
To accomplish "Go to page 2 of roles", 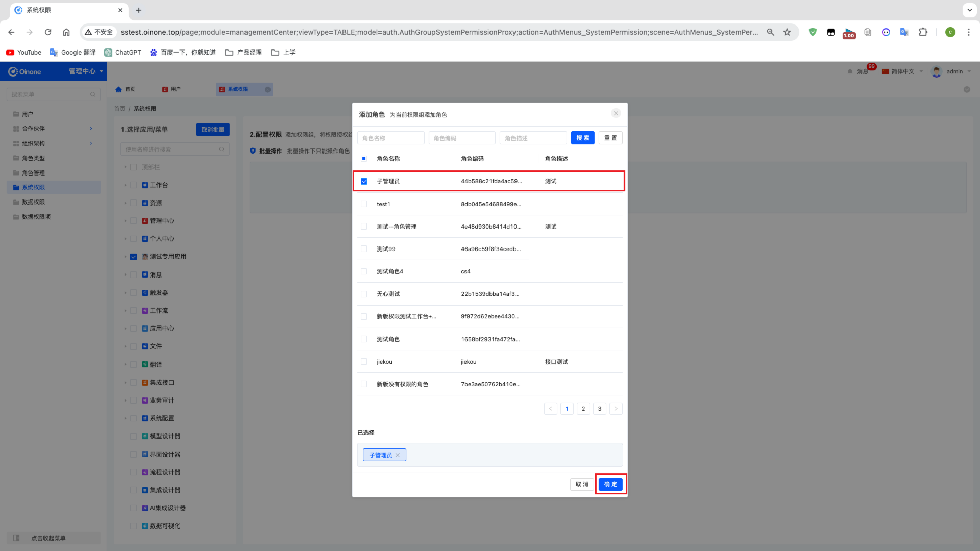I will click(583, 409).
